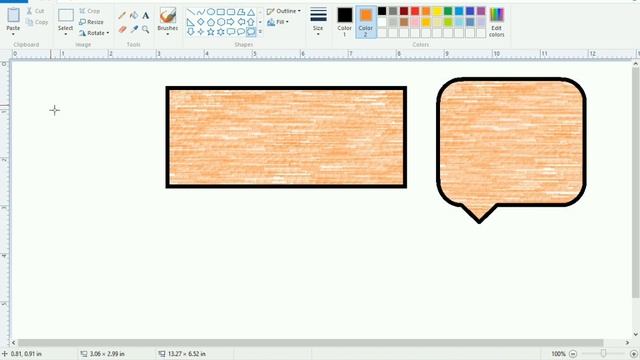Screen dimensions: 640x360
Task: Click the Paste clipboard icon
Action: click(x=13, y=15)
